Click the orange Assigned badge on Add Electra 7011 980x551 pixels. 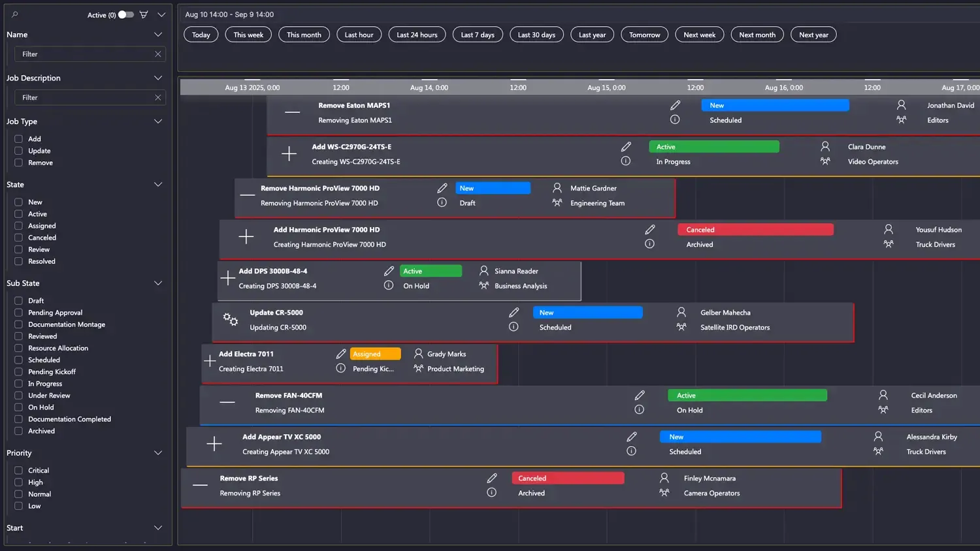pyautogui.click(x=376, y=354)
